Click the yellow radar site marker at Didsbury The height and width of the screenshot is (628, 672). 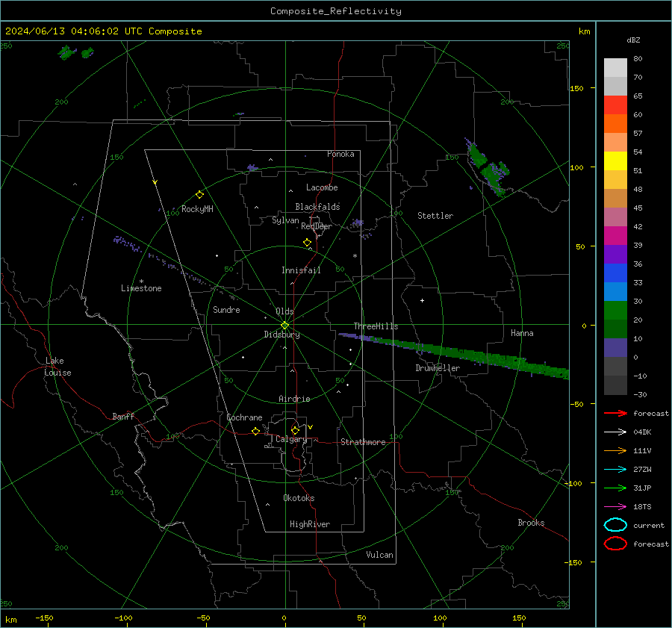click(x=284, y=326)
